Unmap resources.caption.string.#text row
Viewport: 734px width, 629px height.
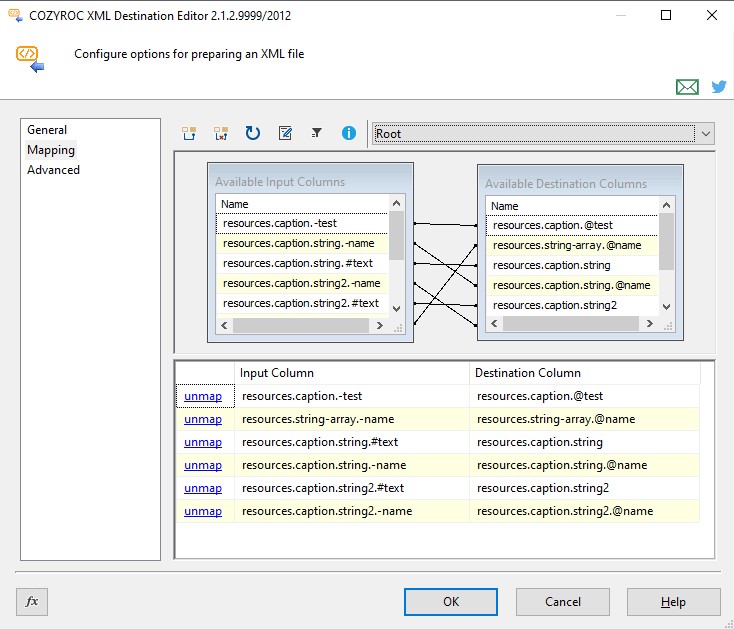203,442
